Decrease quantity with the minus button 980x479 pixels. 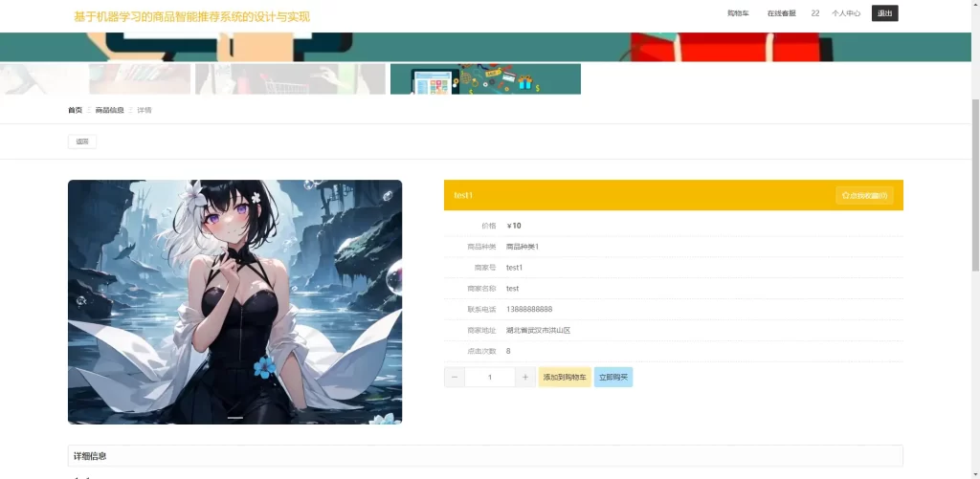tap(455, 378)
